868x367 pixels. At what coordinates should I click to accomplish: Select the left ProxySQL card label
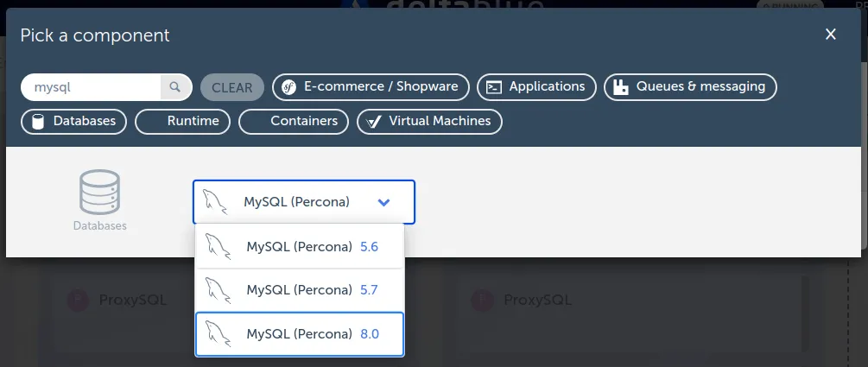click(x=131, y=301)
